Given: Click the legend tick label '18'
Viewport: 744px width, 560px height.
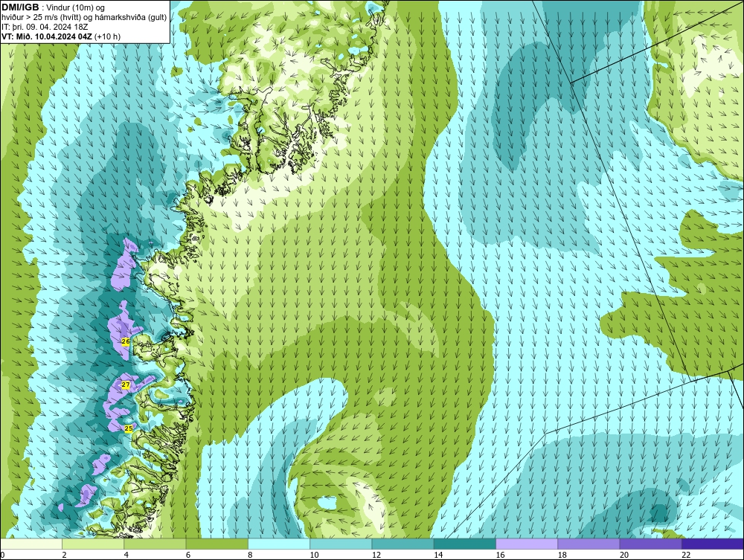Looking at the screenshot, I should 562,556.
